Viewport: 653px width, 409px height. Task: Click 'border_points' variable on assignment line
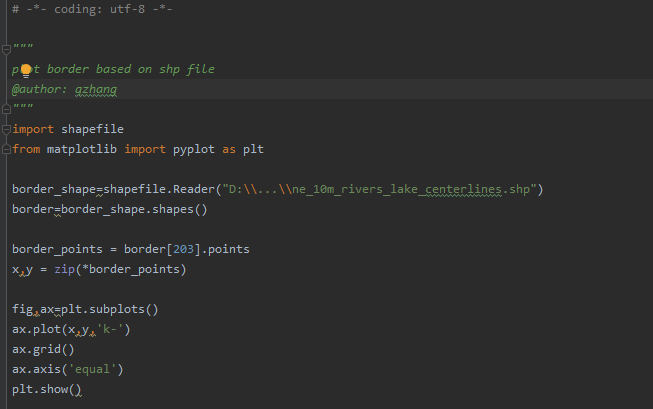point(57,249)
